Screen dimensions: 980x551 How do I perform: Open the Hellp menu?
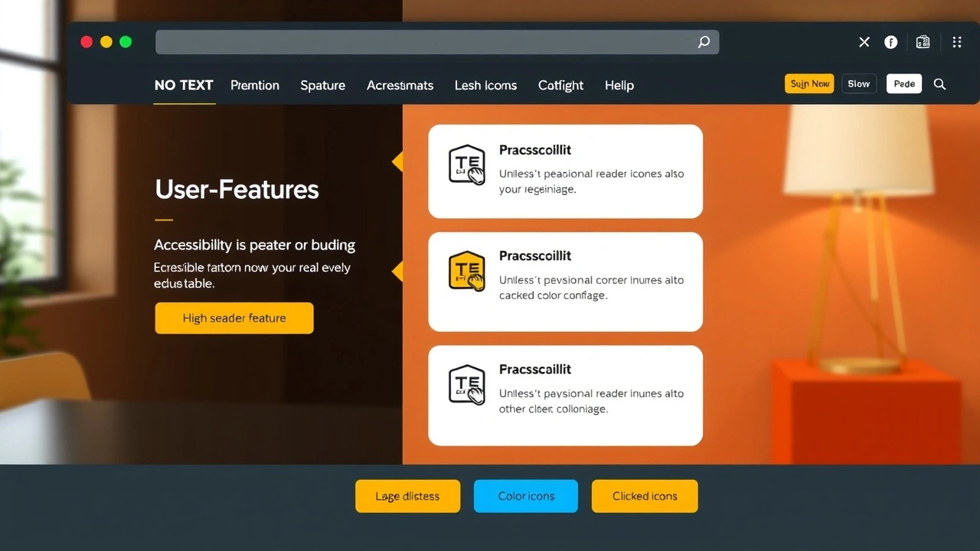pos(619,85)
